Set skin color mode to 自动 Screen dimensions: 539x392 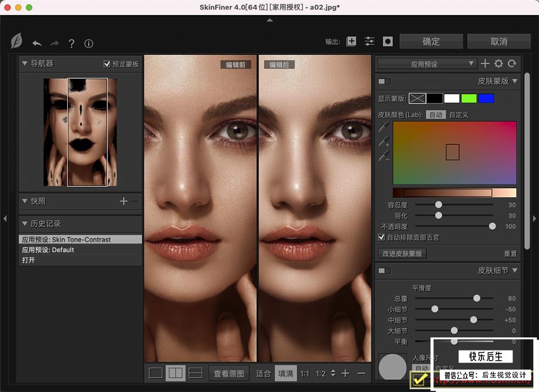(436, 115)
